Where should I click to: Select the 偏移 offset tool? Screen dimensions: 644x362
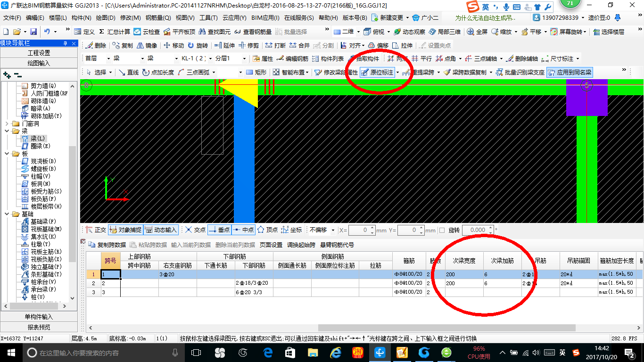(x=378, y=45)
